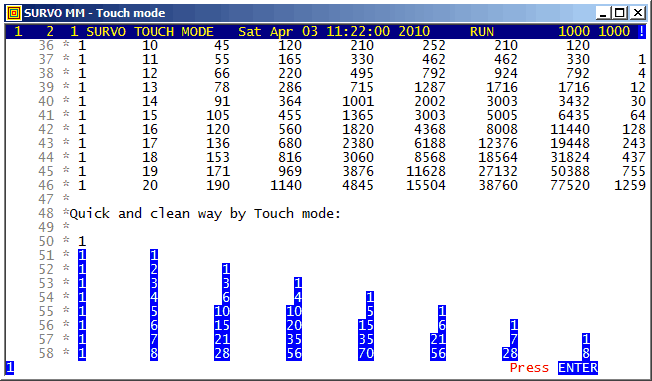Click the SURVO TOUCH MODE header text
This screenshot has height=381, width=652.
coord(150,32)
